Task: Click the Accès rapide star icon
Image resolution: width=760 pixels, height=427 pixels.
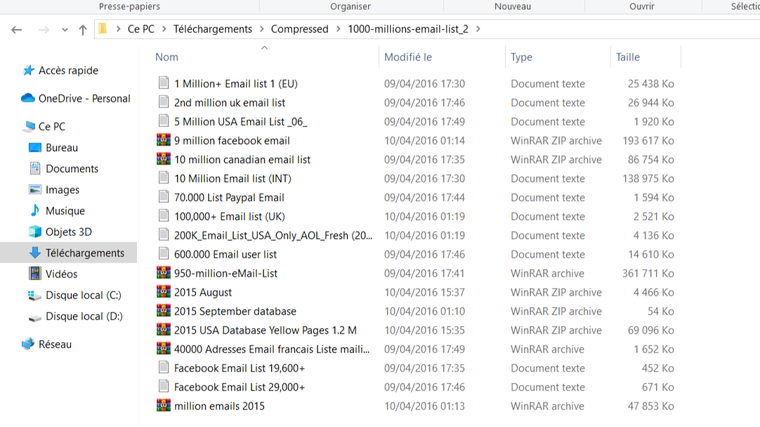Action: coord(29,71)
